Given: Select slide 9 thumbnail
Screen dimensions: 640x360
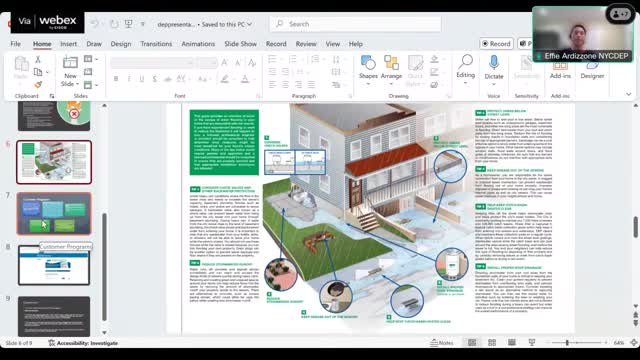Looking at the screenshot, I should tap(54, 316).
